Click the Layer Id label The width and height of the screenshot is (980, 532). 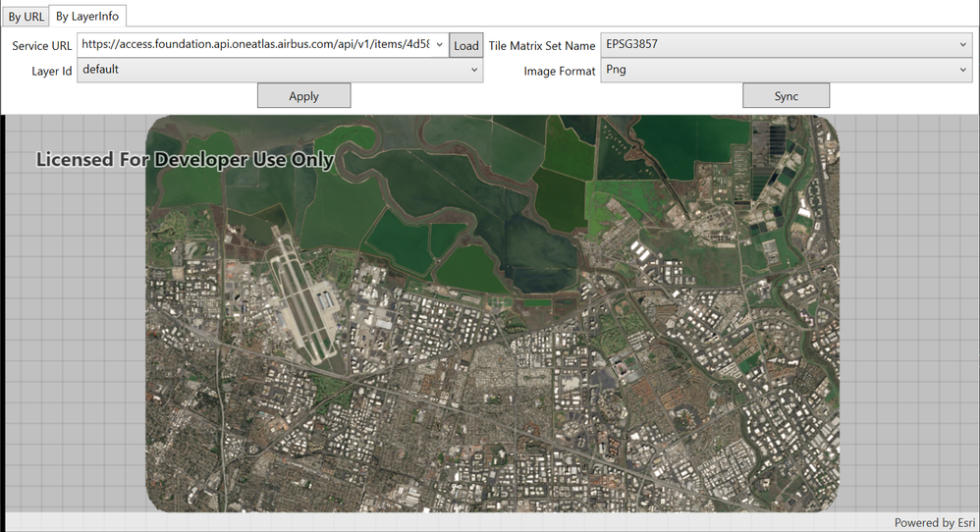click(x=52, y=72)
